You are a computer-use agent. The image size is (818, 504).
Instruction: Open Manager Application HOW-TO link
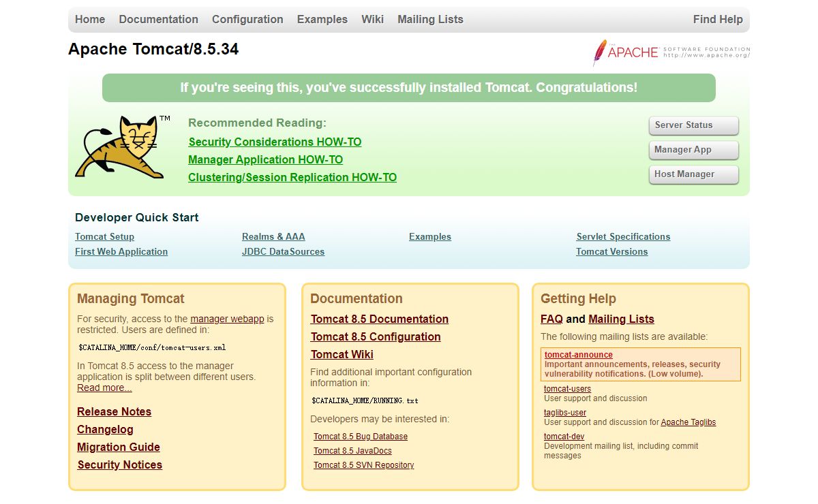tap(266, 159)
